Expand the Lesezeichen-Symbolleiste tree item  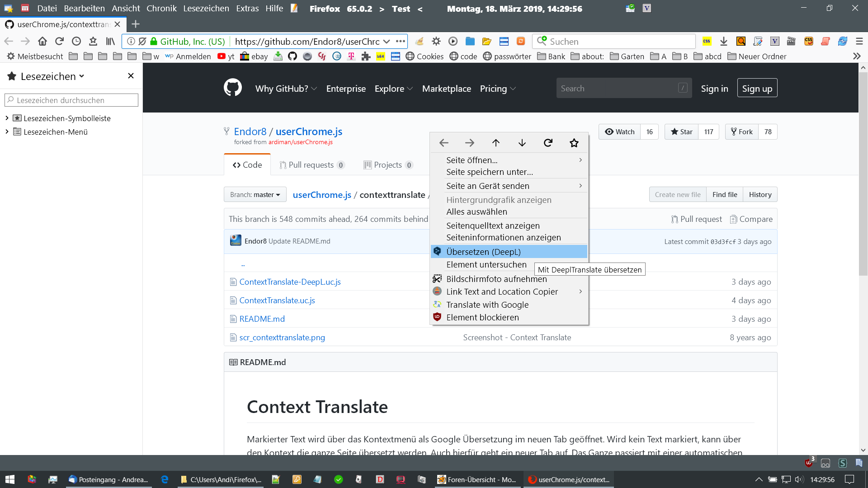pos(7,118)
